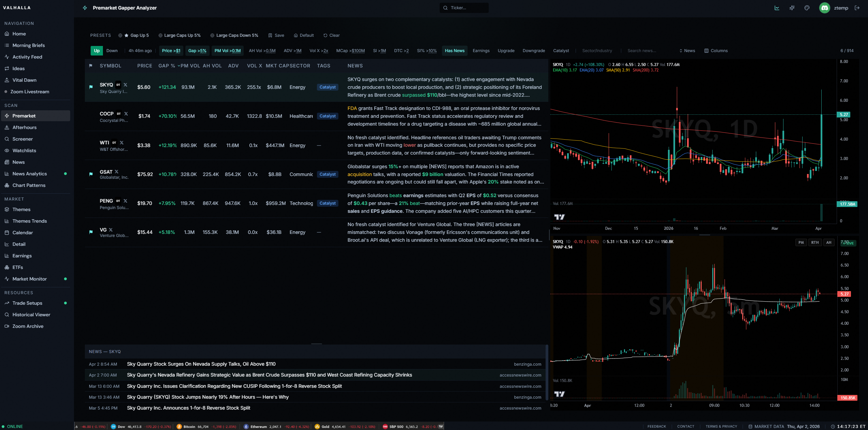868x430 pixels.
Task: Disable the Has News filter
Action: 455,50
